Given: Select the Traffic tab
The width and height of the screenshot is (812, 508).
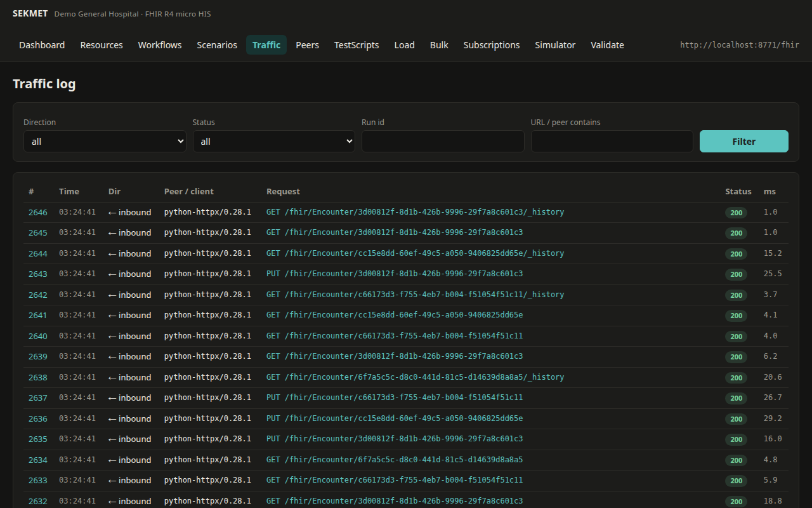Looking at the screenshot, I should [x=266, y=45].
